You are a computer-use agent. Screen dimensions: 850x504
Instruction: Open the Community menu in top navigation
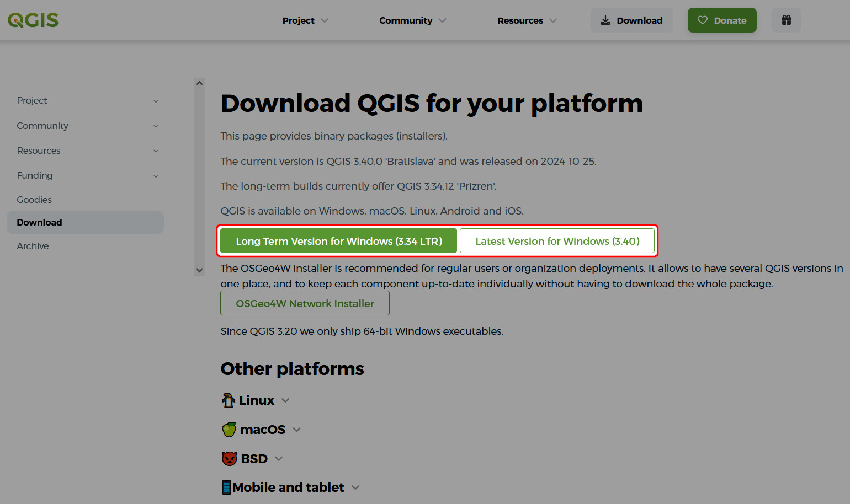pyautogui.click(x=412, y=20)
